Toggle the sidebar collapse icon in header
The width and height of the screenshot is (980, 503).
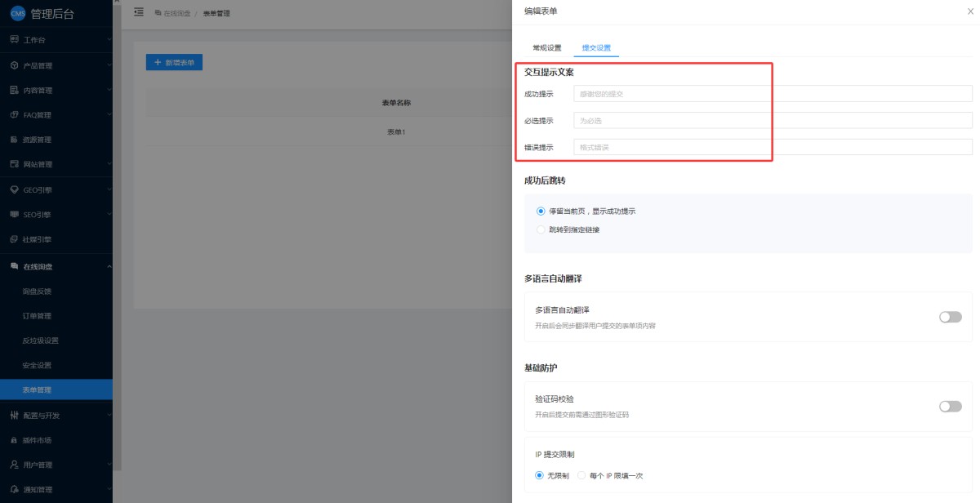pyautogui.click(x=138, y=12)
